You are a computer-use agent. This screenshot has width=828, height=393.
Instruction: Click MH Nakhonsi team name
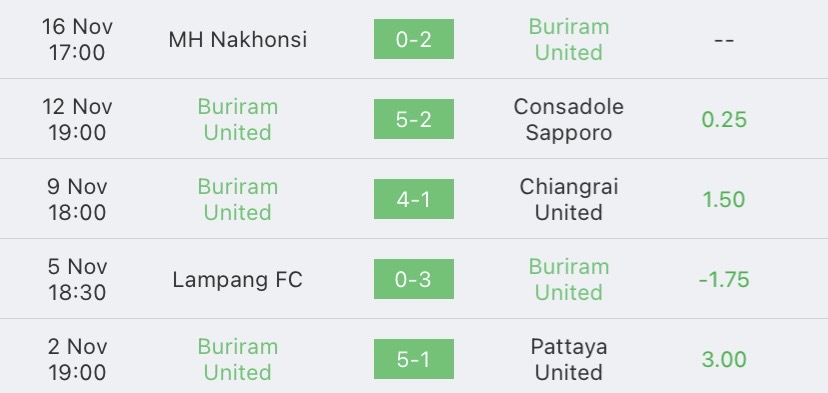click(x=238, y=40)
